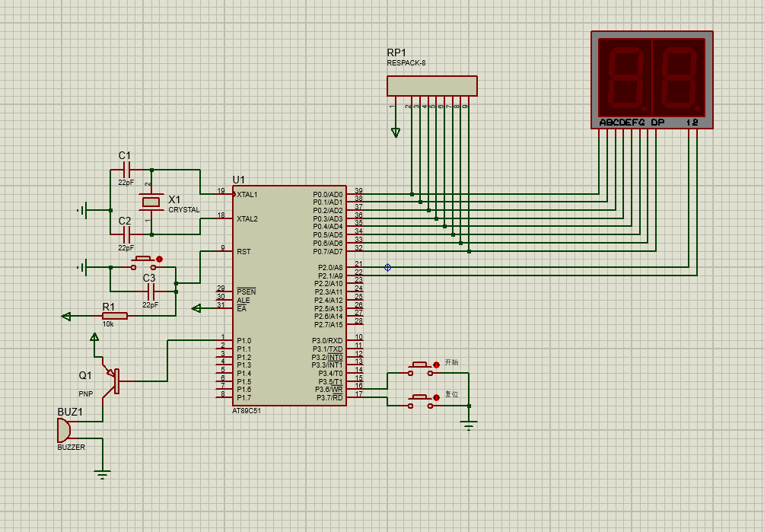Click the RP1 reference label
764x532 pixels.
click(x=396, y=53)
